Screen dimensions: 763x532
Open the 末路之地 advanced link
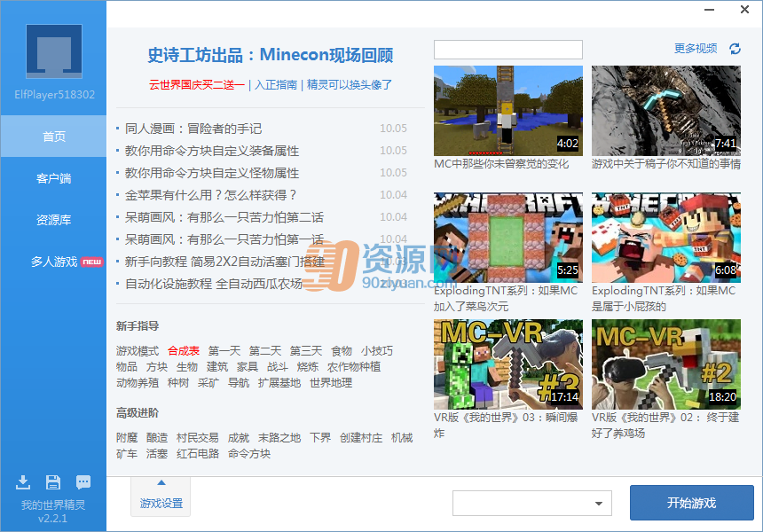279,438
